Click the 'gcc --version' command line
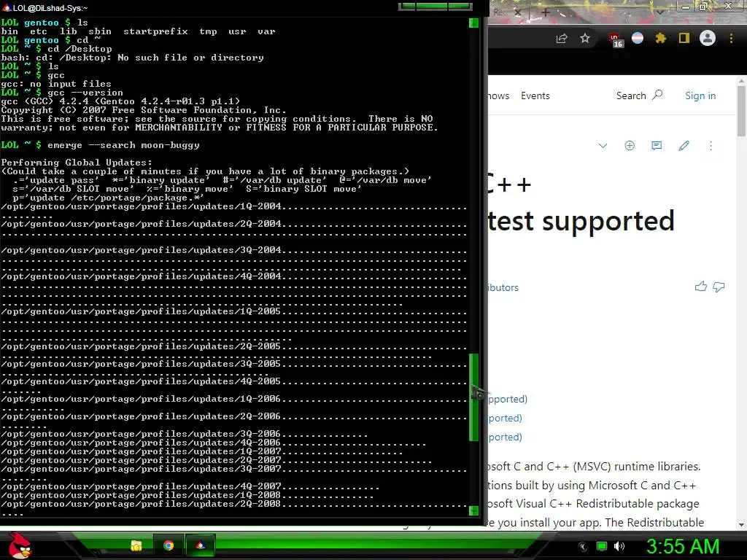Viewport: 747px width, 560px height. (62, 93)
